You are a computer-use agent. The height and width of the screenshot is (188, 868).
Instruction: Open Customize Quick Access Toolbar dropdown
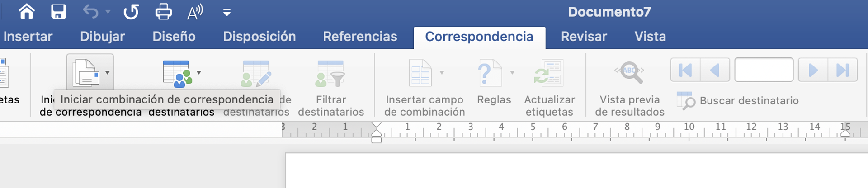tap(227, 13)
